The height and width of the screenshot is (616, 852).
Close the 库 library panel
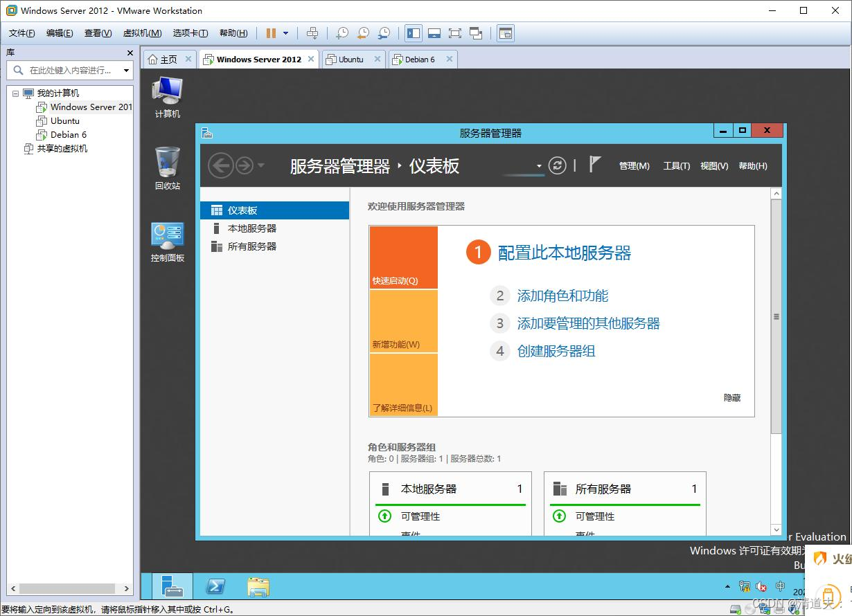point(130,53)
